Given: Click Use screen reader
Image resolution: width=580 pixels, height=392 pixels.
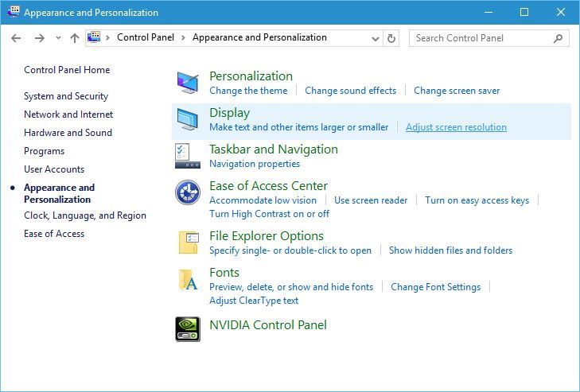Looking at the screenshot, I should [371, 200].
